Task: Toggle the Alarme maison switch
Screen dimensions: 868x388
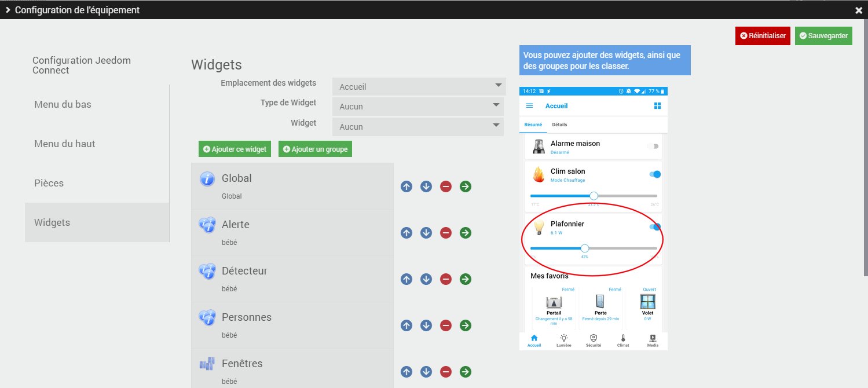Action: coord(654,147)
